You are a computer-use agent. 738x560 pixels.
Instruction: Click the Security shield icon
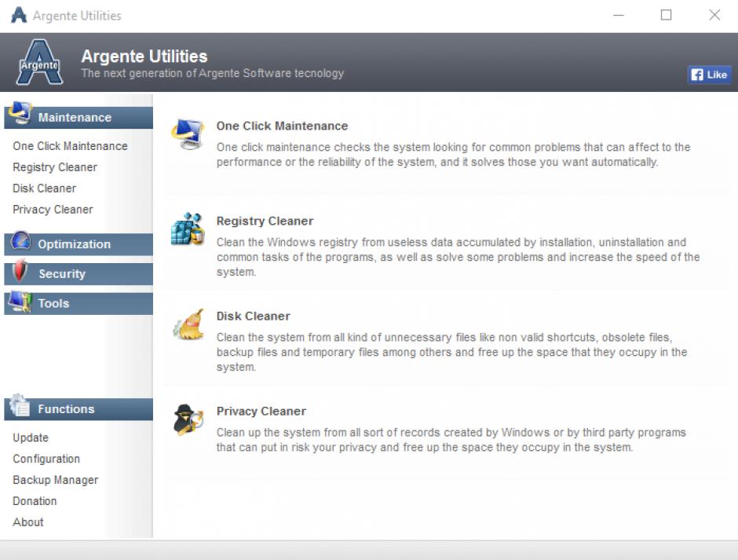click(x=20, y=270)
